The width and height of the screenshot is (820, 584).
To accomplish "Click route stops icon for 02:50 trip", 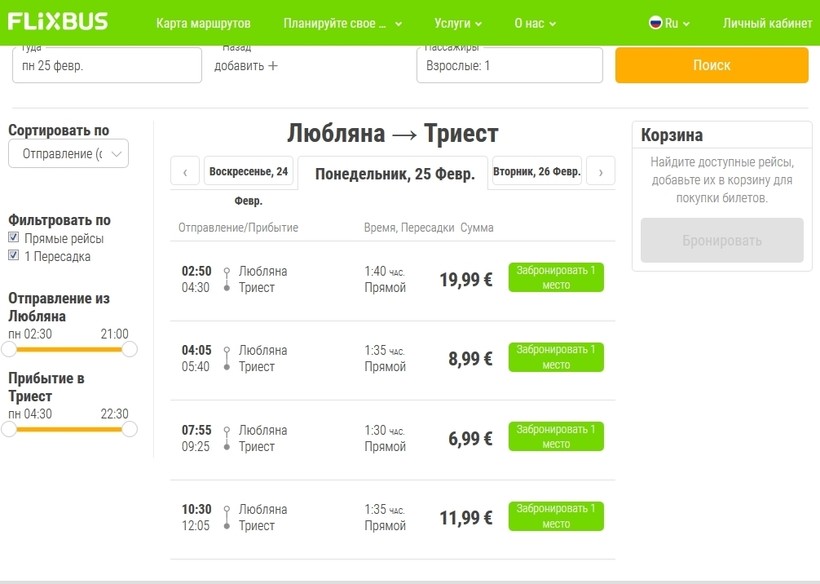I will [227, 279].
